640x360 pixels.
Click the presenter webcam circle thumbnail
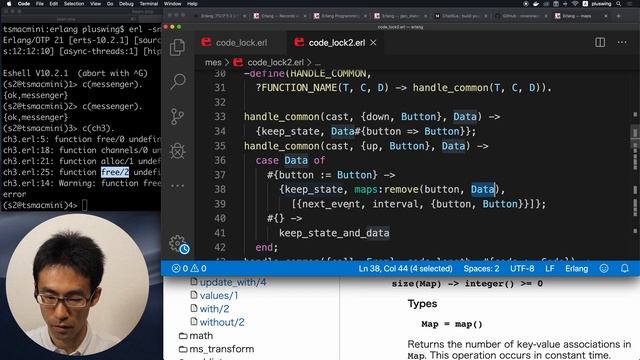pyautogui.click(x=78, y=285)
